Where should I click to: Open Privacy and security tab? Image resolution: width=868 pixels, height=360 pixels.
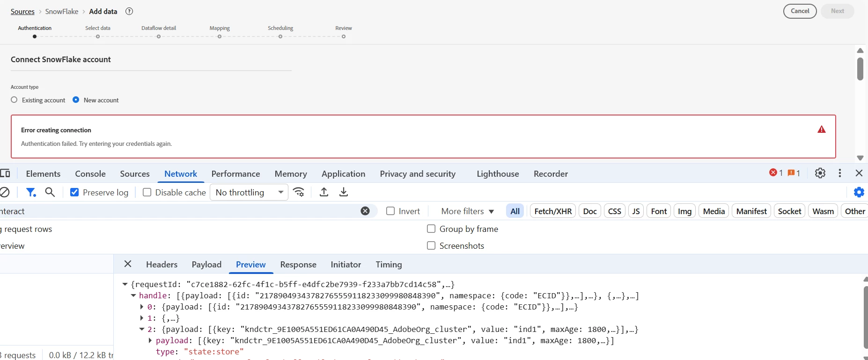418,173
